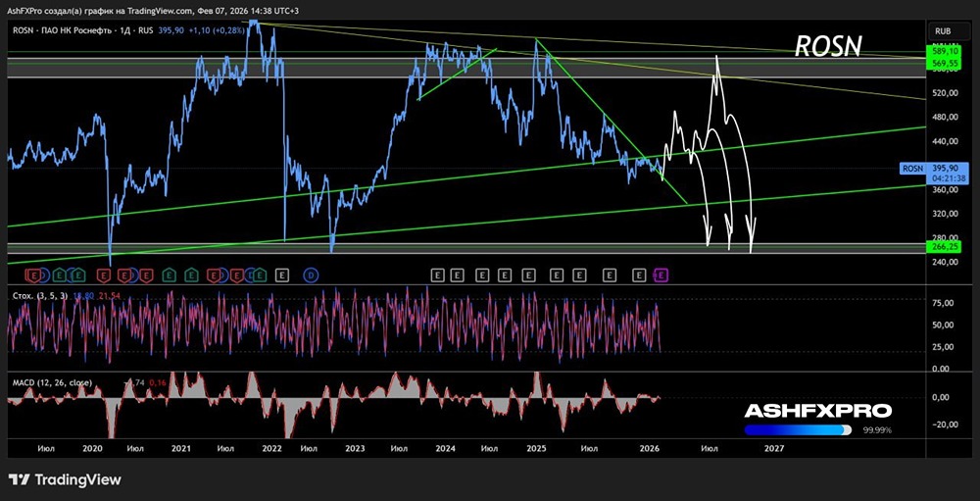Image resolution: width=980 pixels, height=501 pixels.
Task: Click the 520,00 price axis value
Action: pos(943,93)
